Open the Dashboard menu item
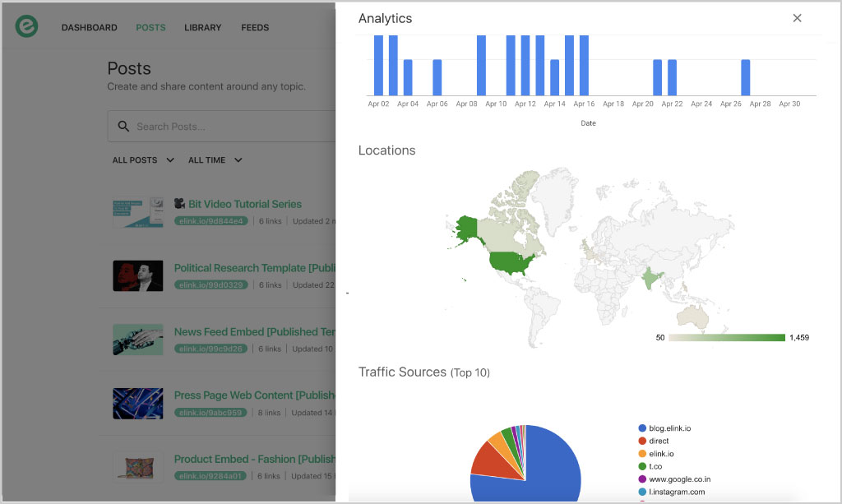Viewport: 842px width, 504px height. click(x=89, y=27)
